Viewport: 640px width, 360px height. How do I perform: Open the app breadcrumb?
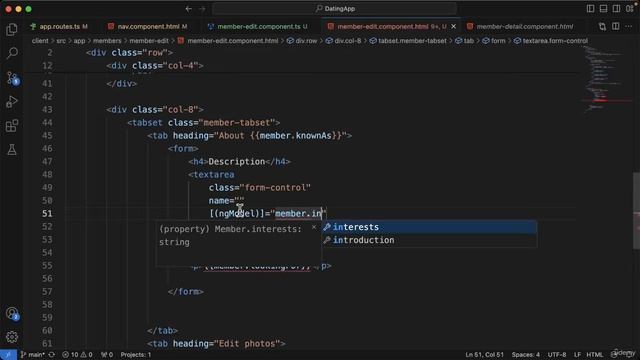click(79, 41)
